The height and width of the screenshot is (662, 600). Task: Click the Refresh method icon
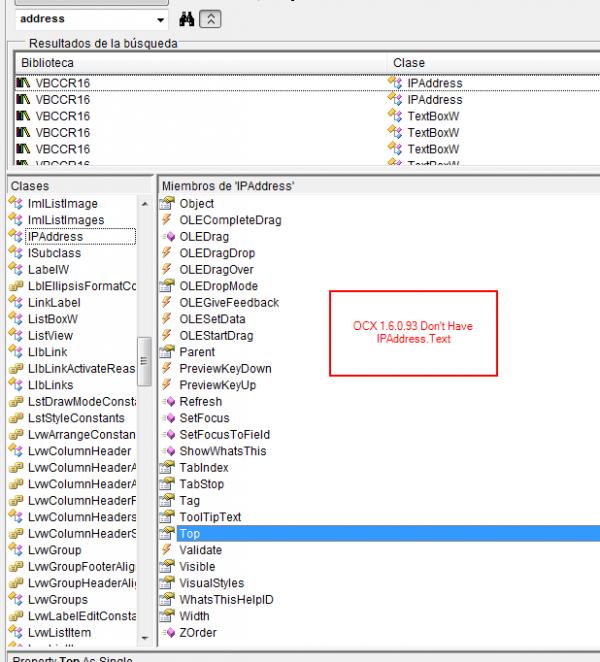coord(168,402)
